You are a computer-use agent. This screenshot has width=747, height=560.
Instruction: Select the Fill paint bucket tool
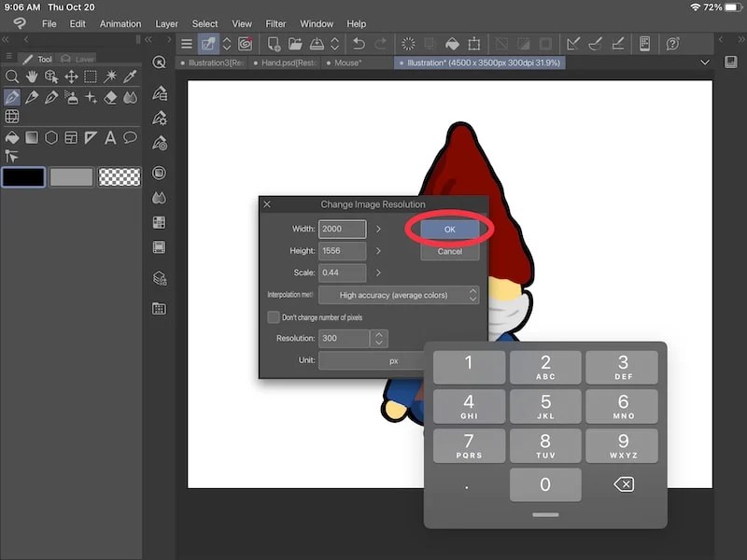tap(12, 136)
